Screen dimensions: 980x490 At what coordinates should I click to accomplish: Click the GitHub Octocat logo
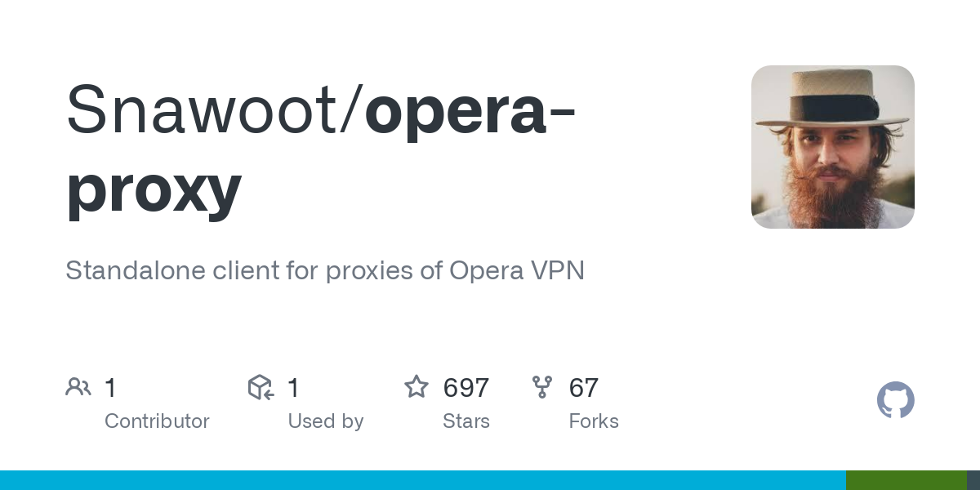[896, 400]
